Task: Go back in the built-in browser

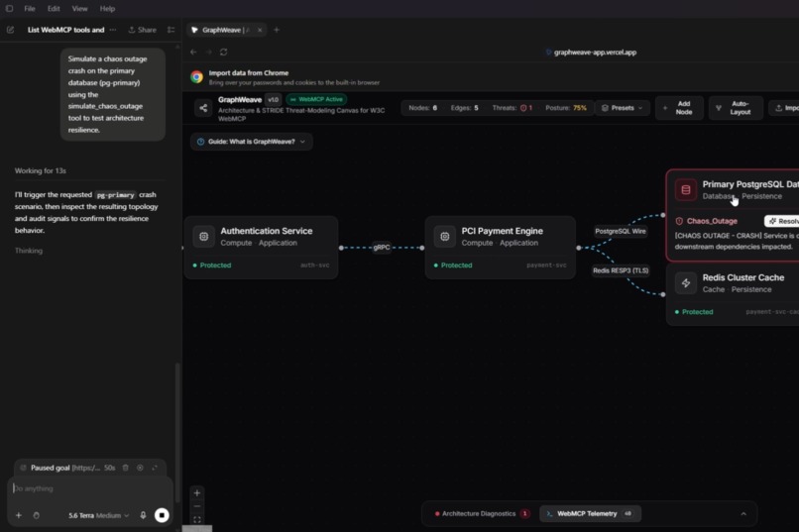Action: click(x=193, y=52)
